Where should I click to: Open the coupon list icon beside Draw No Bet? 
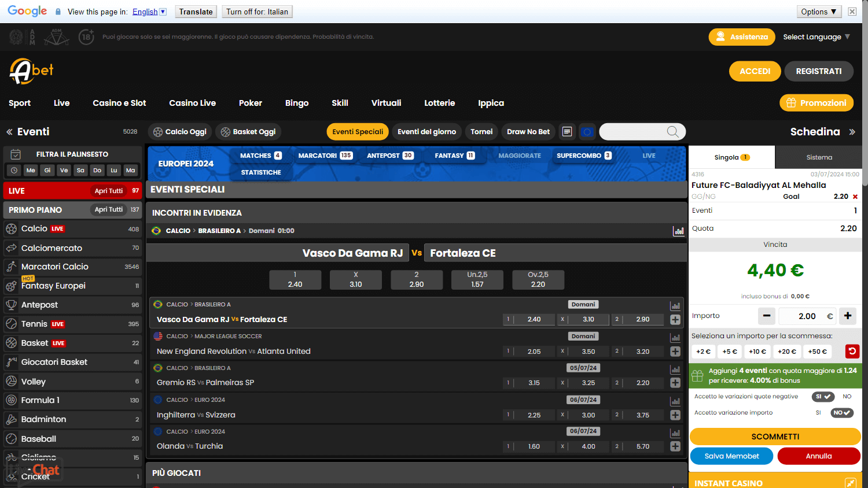tap(567, 132)
